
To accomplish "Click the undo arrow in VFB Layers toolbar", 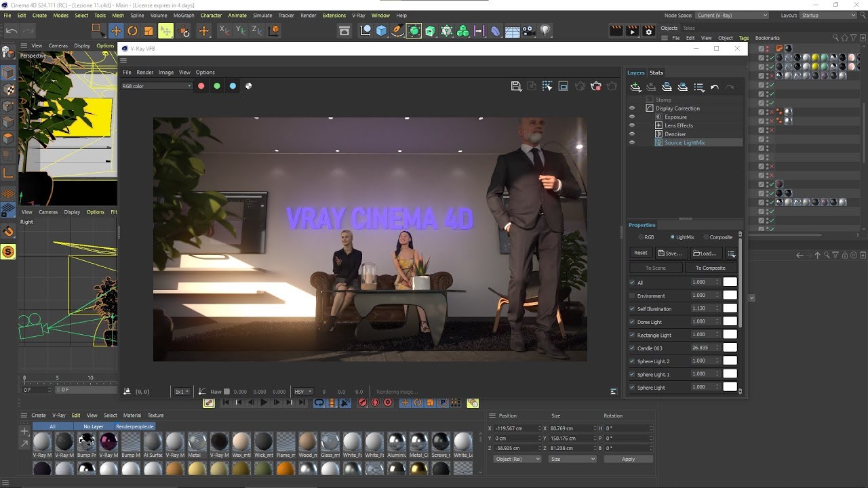I will point(715,87).
